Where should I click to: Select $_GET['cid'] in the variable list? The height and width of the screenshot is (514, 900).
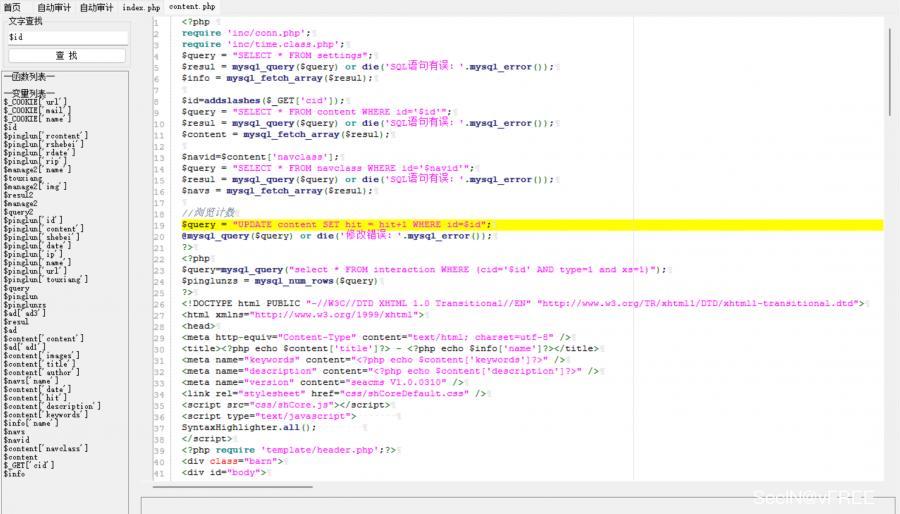(x=29, y=465)
